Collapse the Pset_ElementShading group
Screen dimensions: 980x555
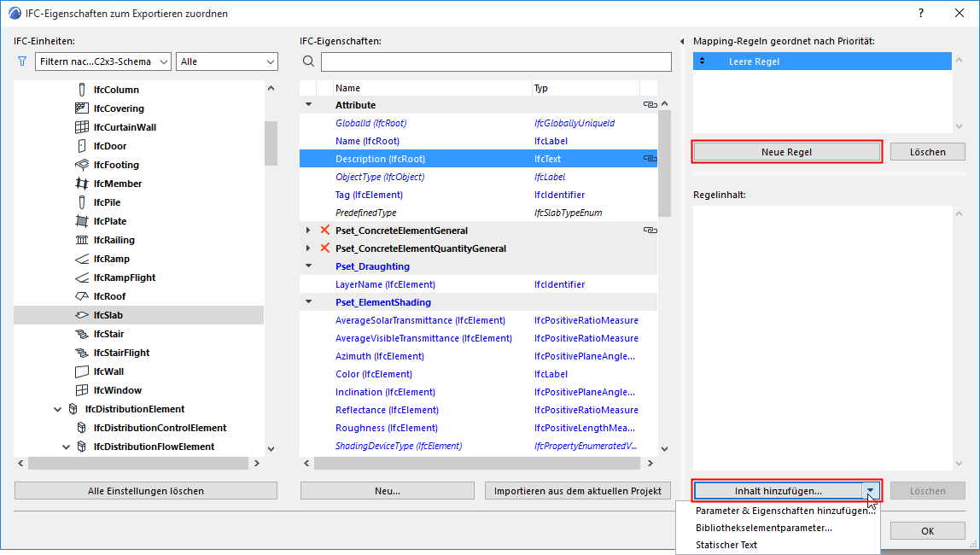pos(308,301)
